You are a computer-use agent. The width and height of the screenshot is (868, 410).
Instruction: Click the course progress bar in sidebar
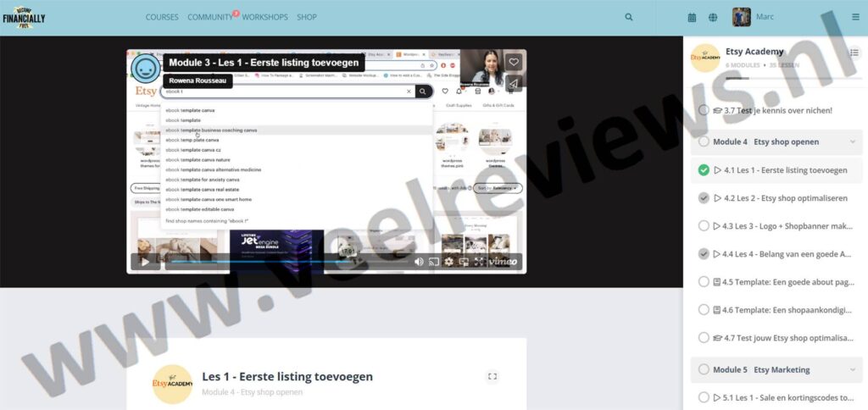pos(793,79)
